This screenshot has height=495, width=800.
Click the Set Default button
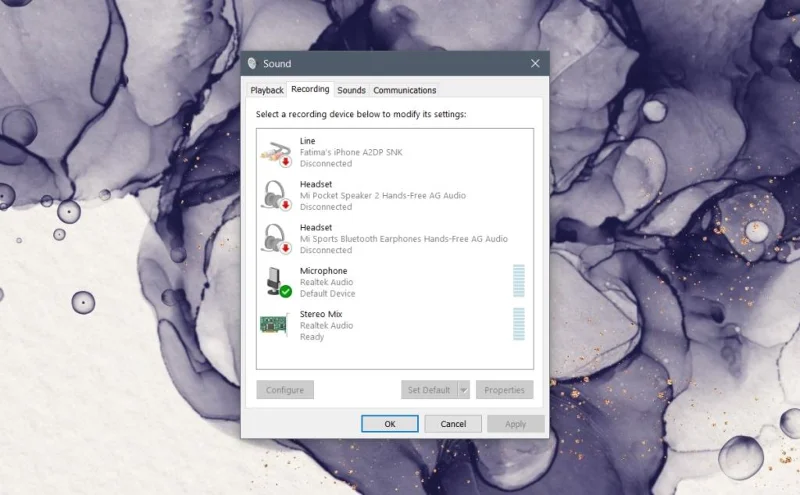(429, 390)
